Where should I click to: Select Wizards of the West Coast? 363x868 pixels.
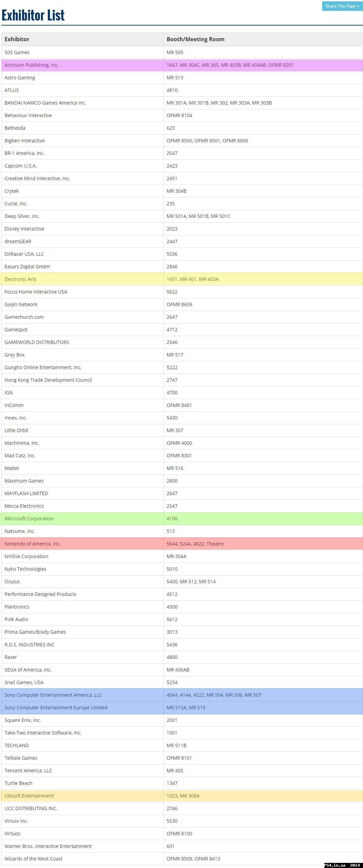[34, 859]
